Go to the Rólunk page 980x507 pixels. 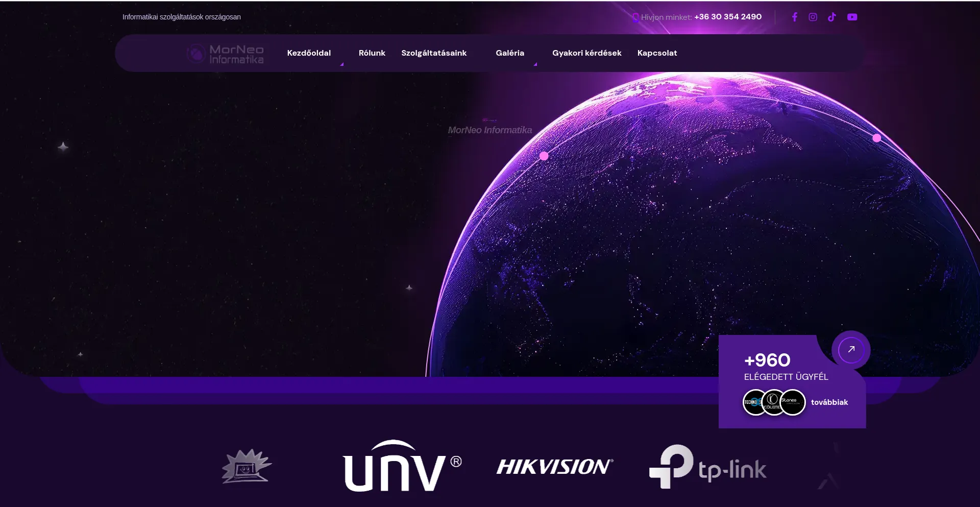coord(372,53)
